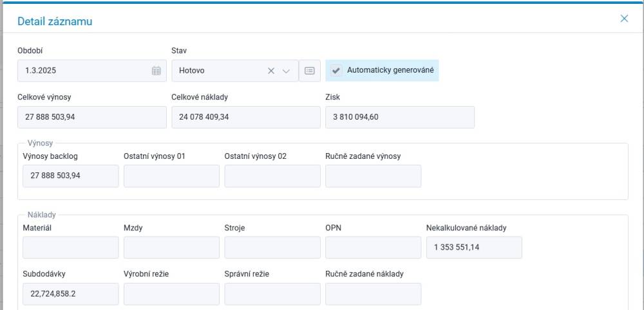Select the Výnosy group label
Image resolution: width=644 pixels, height=310 pixels.
40,143
